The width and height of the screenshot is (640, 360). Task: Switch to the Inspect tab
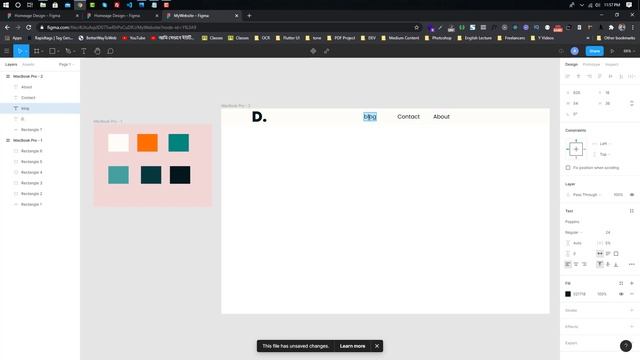coord(611,64)
